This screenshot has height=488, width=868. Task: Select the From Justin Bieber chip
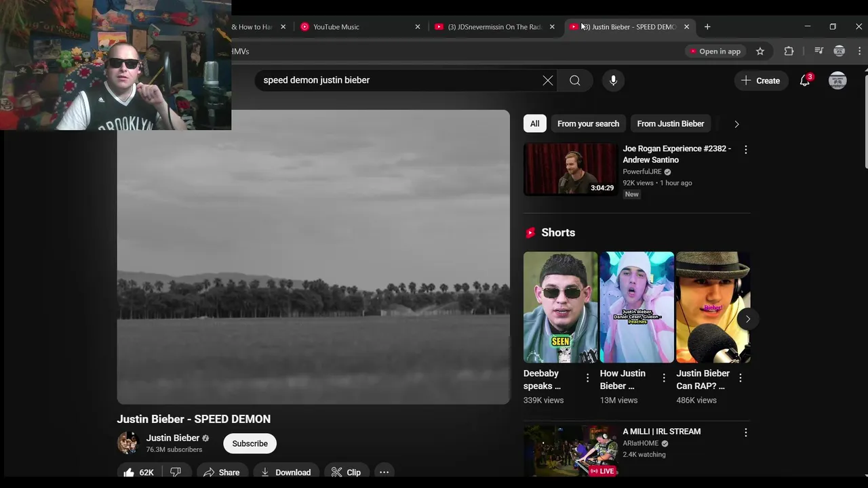pos(671,124)
